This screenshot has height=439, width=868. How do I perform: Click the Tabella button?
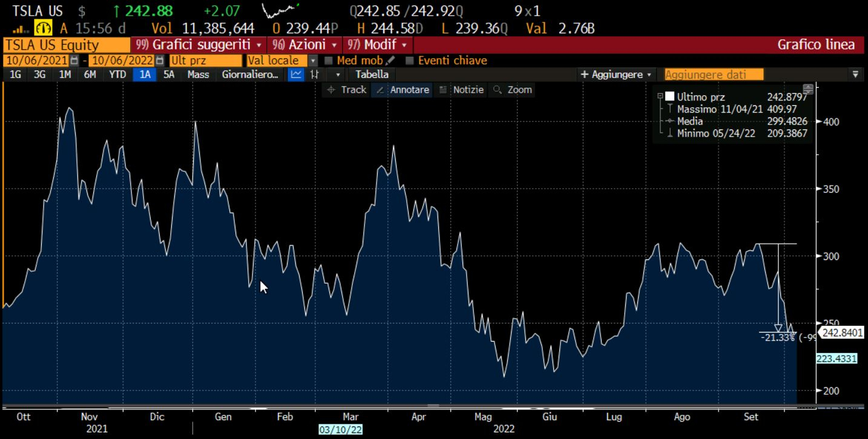(372, 74)
